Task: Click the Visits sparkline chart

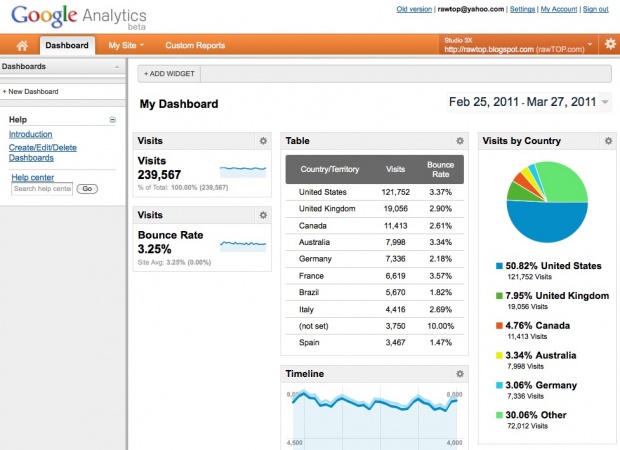Action: tap(243, 172)
